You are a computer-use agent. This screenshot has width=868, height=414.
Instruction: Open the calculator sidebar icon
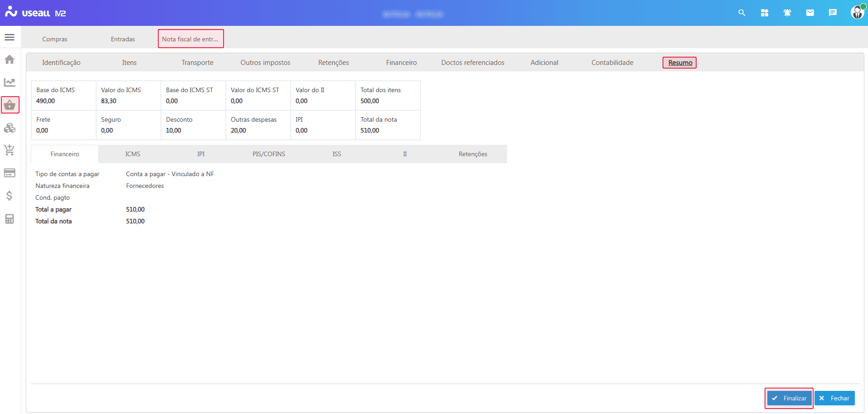pos(10,219)
